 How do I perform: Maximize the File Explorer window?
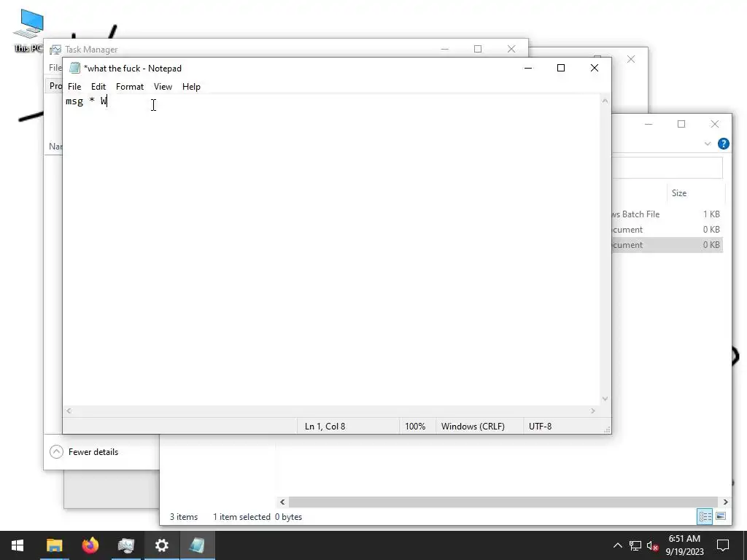[x=681, y=124]
